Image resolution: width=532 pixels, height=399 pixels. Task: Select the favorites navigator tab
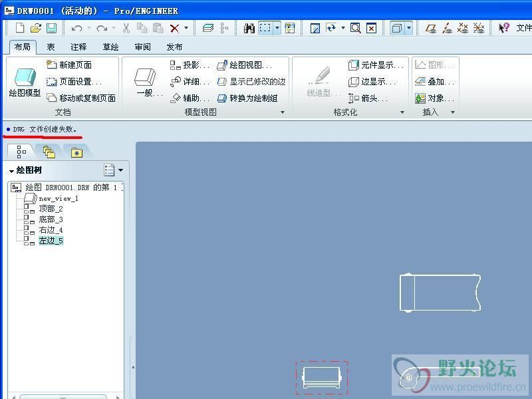(77, 153)
